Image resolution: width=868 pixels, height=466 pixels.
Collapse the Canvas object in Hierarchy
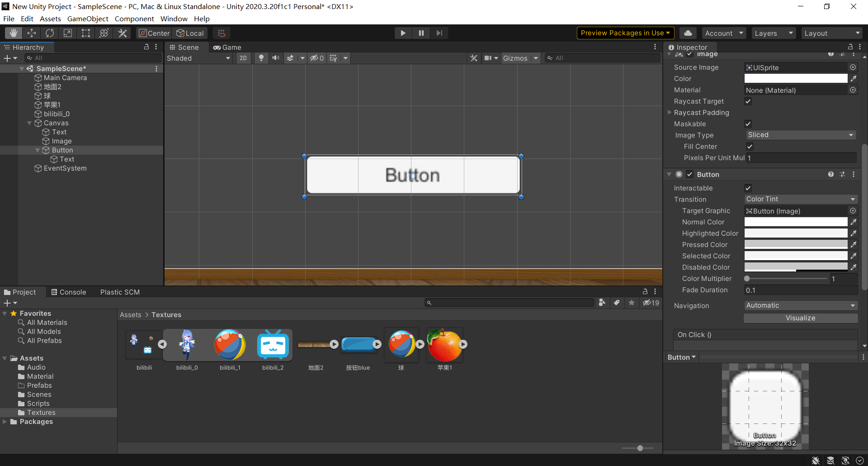coord(30,123)
